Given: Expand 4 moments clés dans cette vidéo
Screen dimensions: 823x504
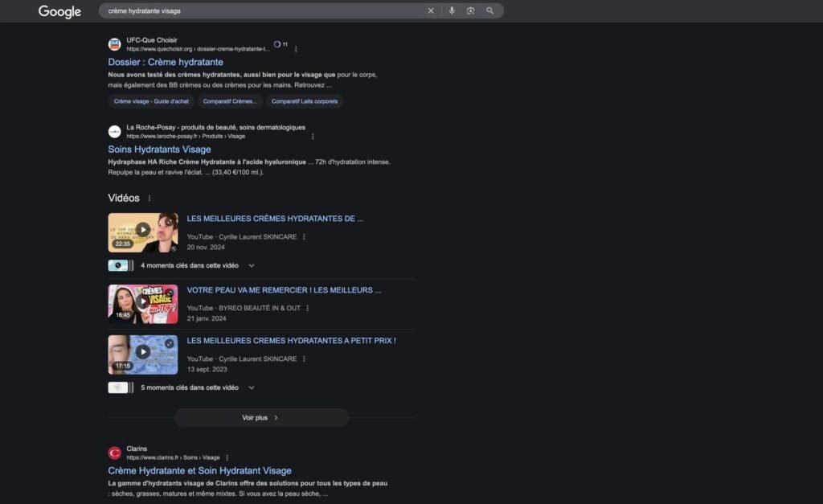Looking at the screenshot, I should 252,265.
